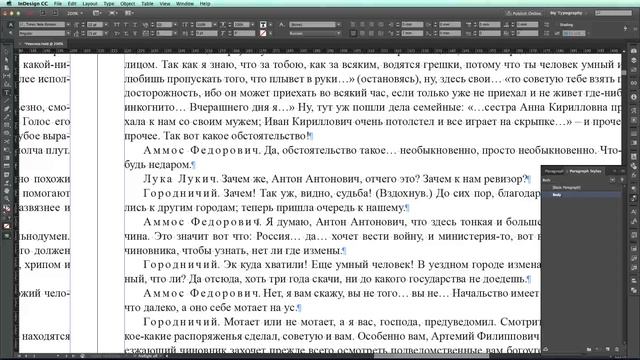Open the Apple menu
Viewport: 640px width, 360px height.
[x=9, y=3]
